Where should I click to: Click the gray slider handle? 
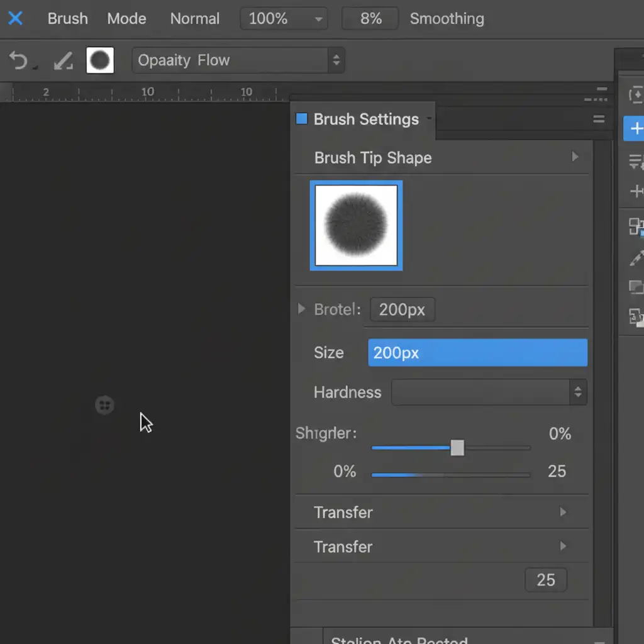point(457,448)
